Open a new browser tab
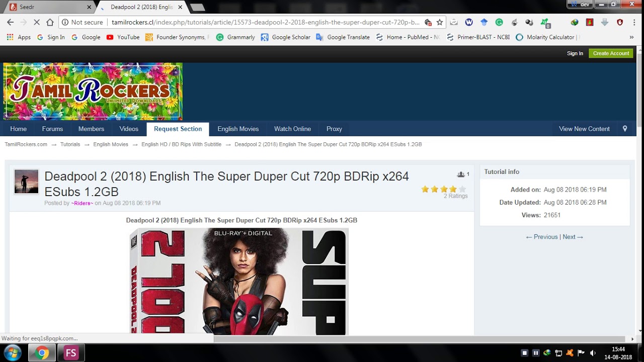This screenshot has height=362, width=644. pos(197,8)
